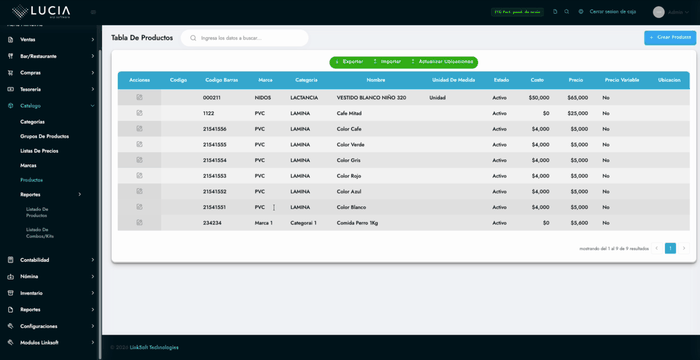The height and width of the screenshot is (360, 700).
Task: Click the edit icon for Comida Perro 1Kg
Action: click(x=139, y=222)
